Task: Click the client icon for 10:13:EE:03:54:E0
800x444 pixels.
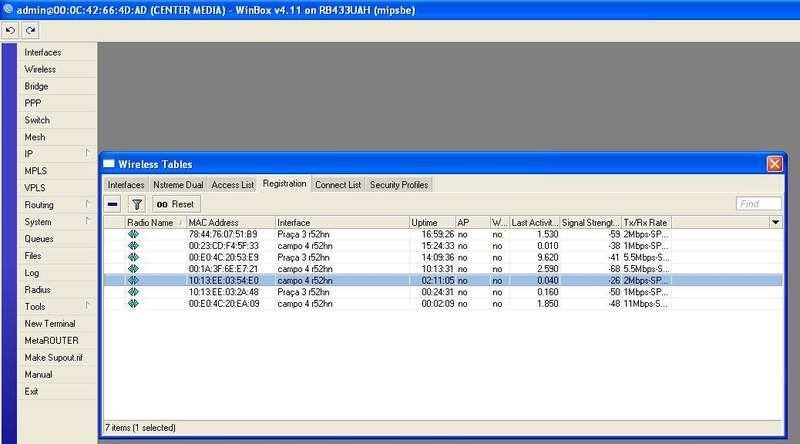Action: 133,280
